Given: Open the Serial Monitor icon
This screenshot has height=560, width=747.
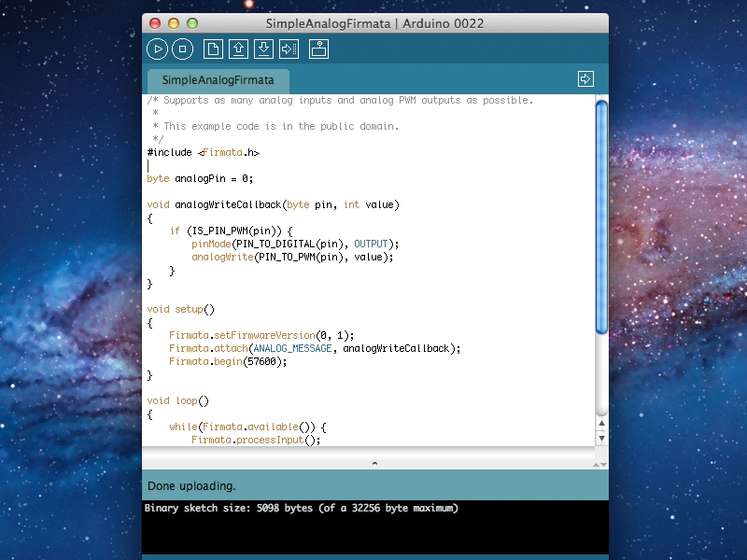Looking at the screenshot, I should coord(318,49).
